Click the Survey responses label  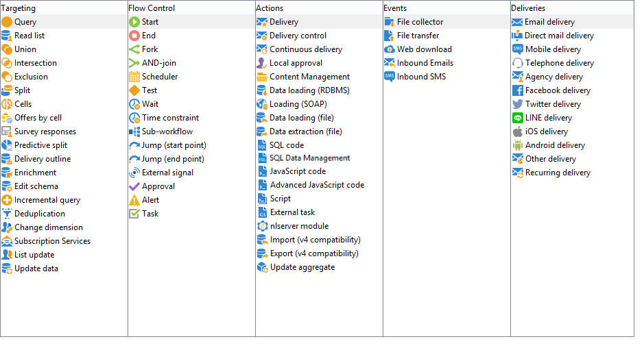click(45, 132)
